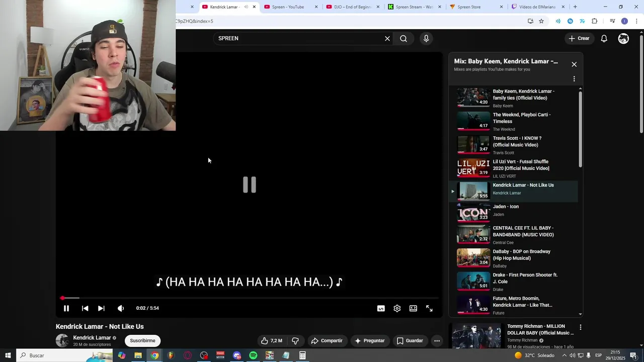Switch to Spreen Stream tab

[x=414, y=7]
